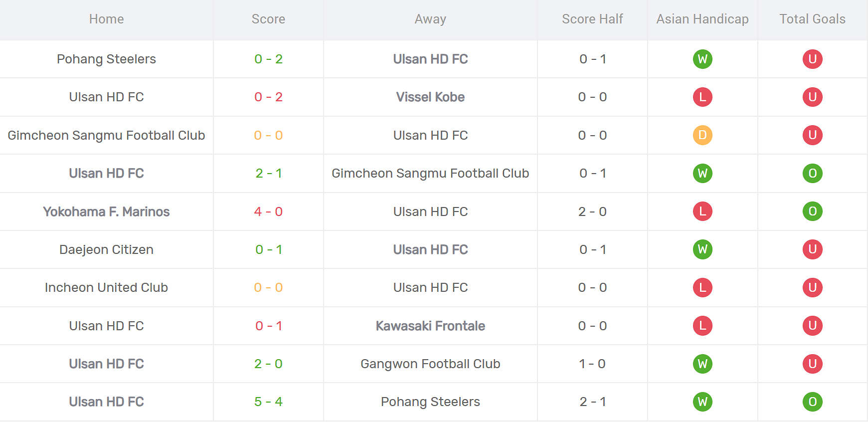Click the W handicap badge in Gangwon row

coord(702,364)
